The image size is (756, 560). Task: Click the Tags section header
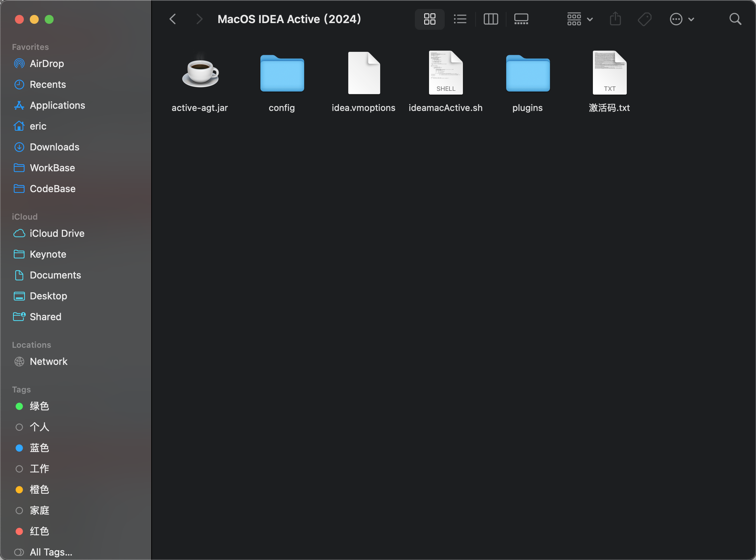(x=21, y=389)
